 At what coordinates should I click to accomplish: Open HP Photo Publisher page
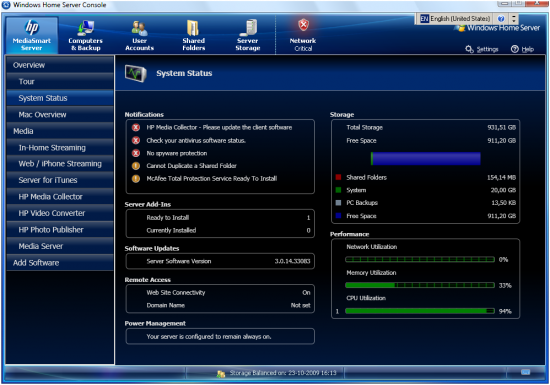click(60, 230)
